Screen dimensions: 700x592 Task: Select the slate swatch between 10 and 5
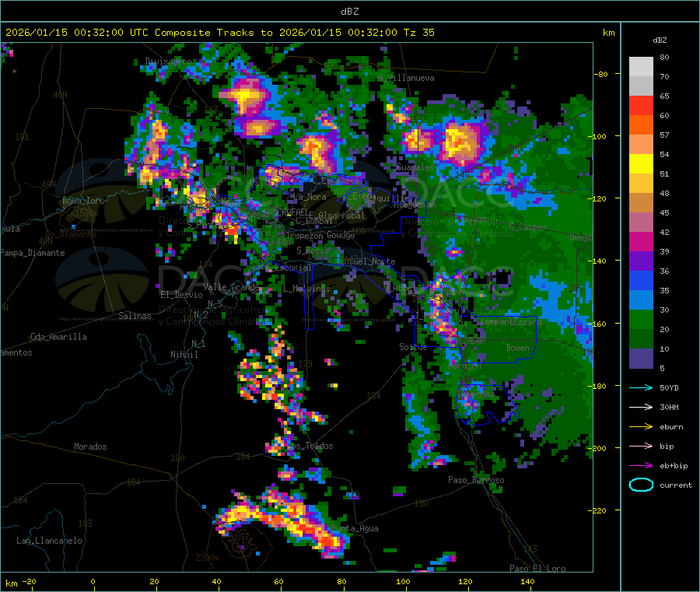[641, 358]
